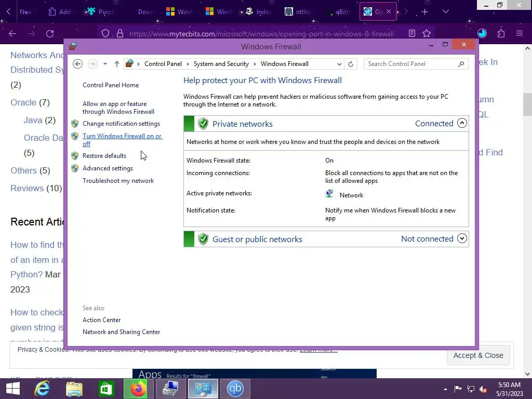The width and height of the screenshot is (532, 399).
Task: Click Troubleshoot my network
Action: tap(118, 181)
